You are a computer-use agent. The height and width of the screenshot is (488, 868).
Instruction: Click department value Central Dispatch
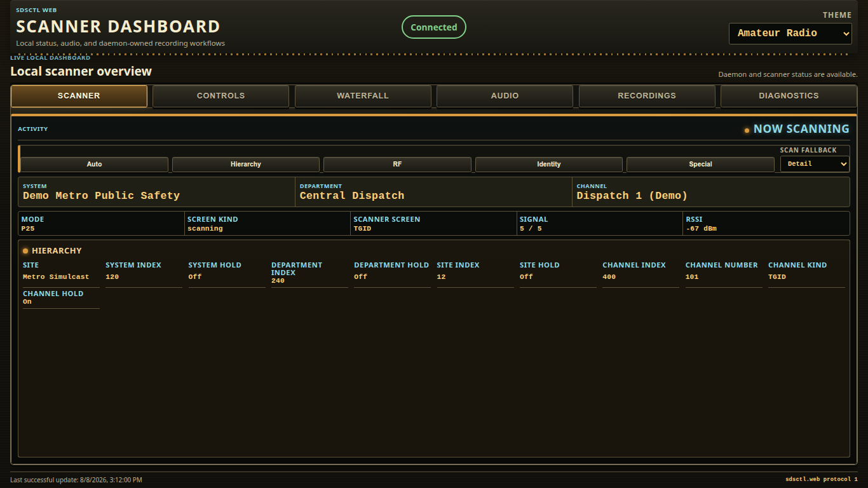click(352, 196)
